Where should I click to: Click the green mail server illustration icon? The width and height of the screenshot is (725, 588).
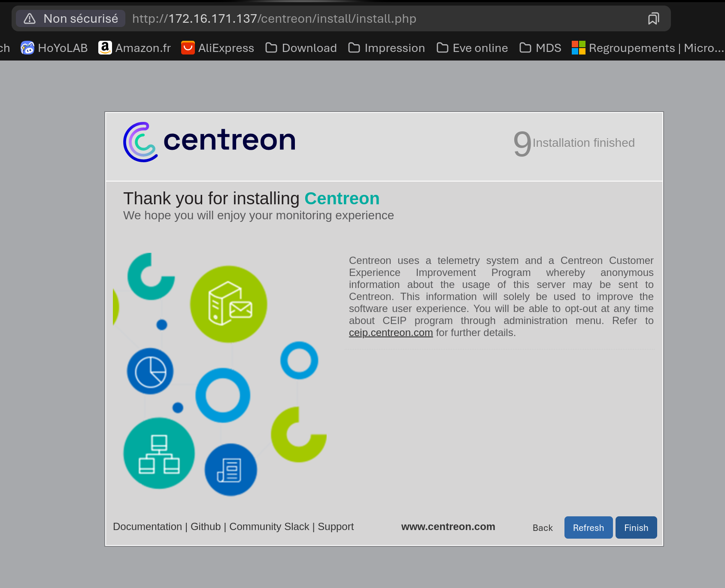tap(229, 304)
